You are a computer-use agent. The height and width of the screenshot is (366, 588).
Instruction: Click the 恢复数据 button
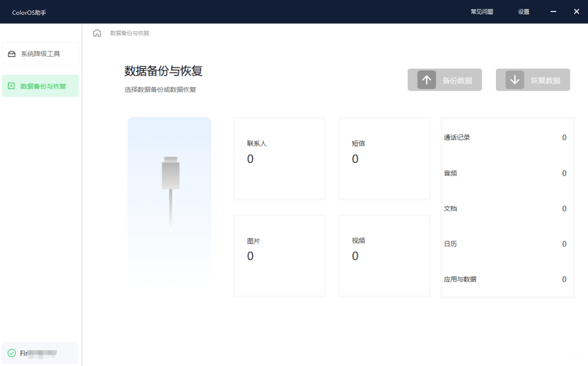533,80
